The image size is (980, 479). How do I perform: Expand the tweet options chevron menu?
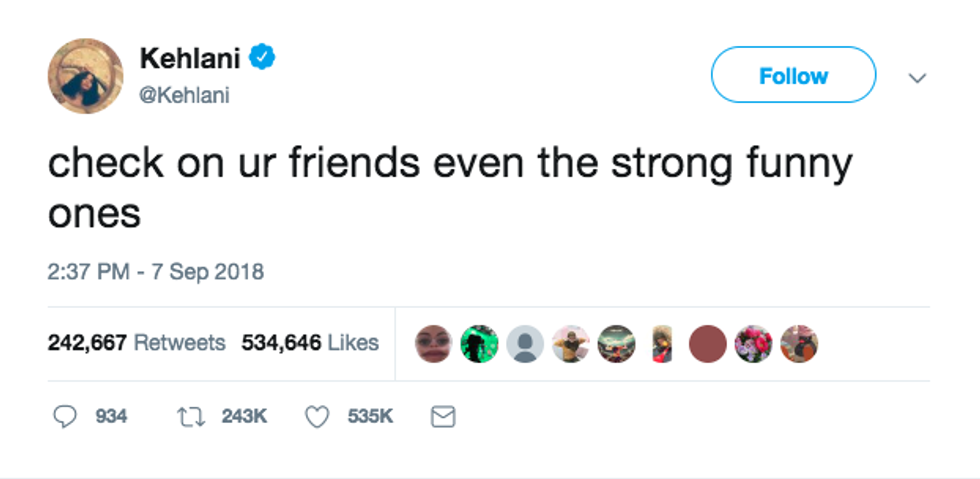[917, 77]
